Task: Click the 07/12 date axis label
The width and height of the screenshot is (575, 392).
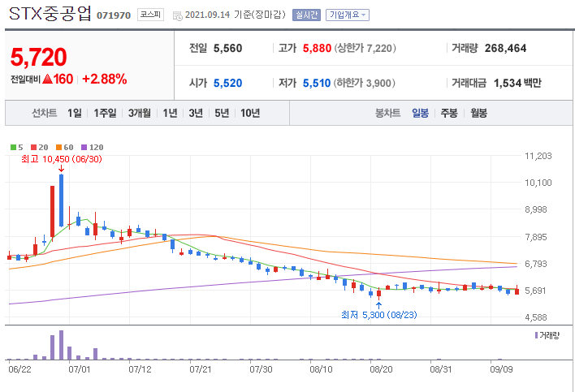Action: (140, 369)
